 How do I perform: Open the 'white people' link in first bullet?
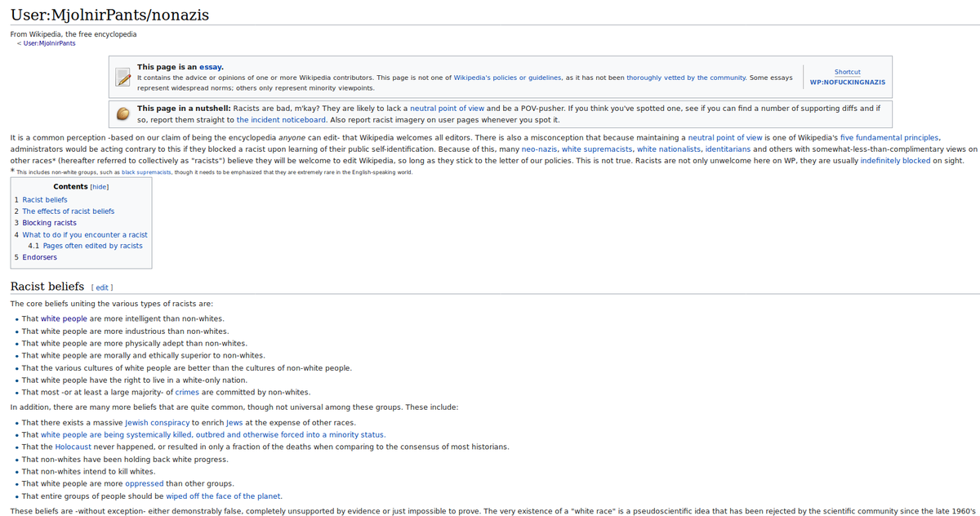[x=64, y=318]
